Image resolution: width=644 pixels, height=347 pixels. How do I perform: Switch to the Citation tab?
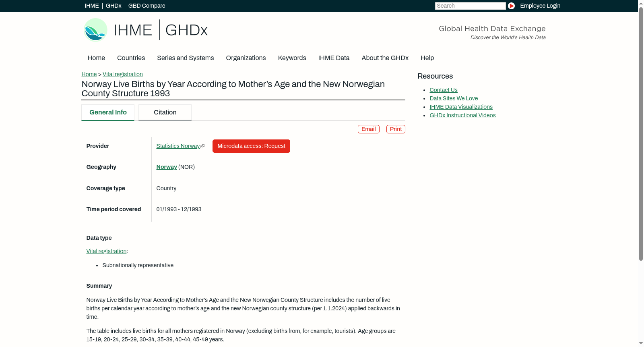pos(165,112)
